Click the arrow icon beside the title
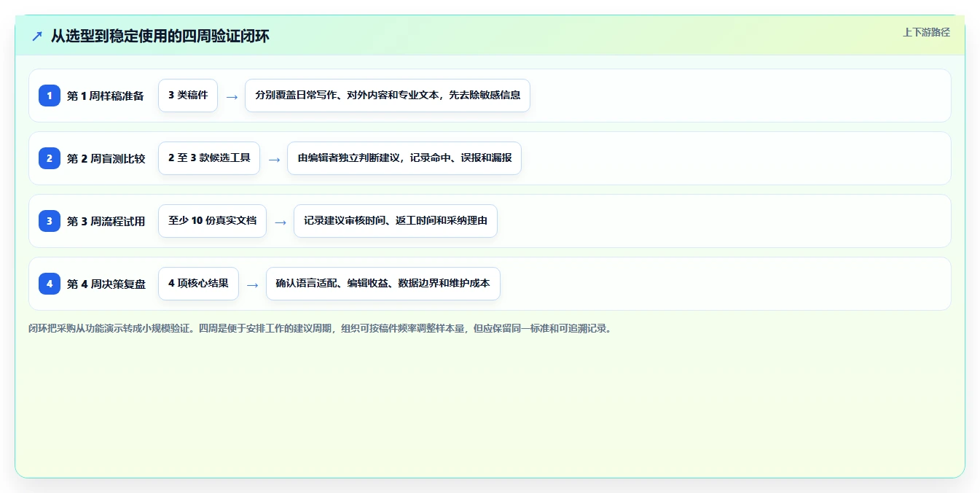Image resolution: width=980 pixels, height=493 pixels. 37,36
